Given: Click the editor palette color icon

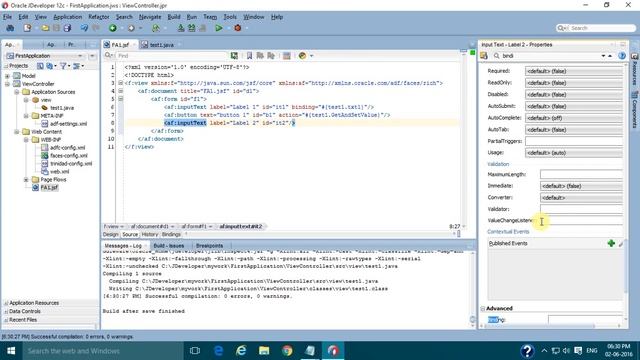Looking at the screenshot, I should (302, 56).
